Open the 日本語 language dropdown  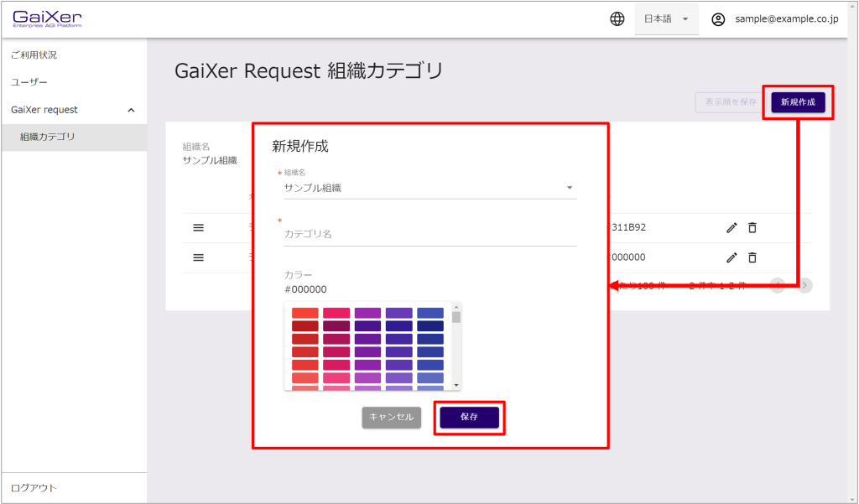point(666,19)
